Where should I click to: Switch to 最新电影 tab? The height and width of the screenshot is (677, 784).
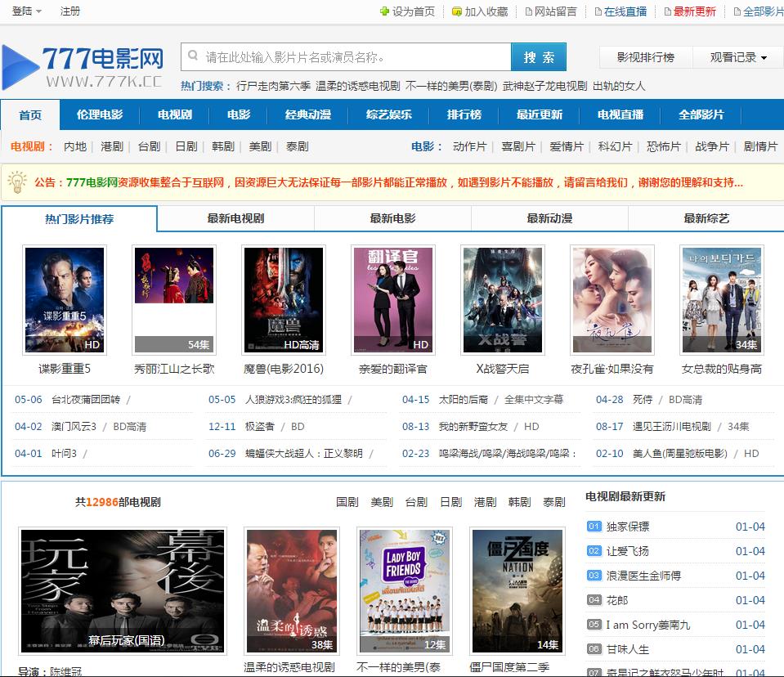tap(392, 218)
